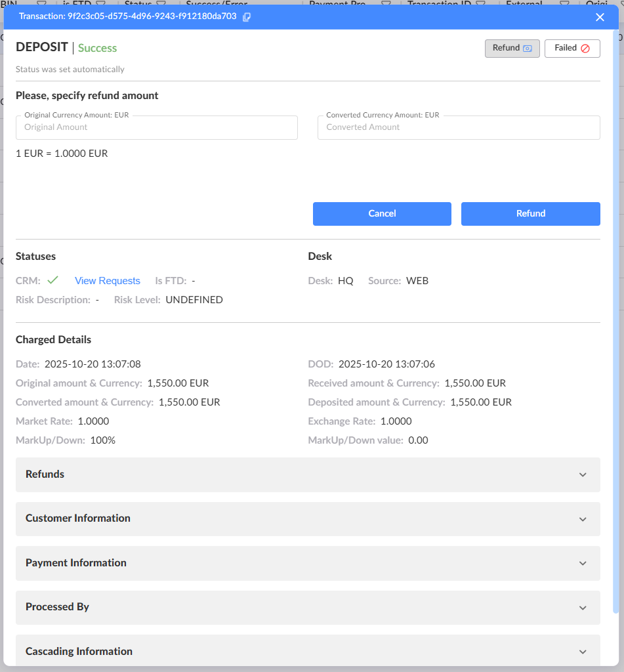Click the green CRM checkmark icon

tap(52, 280)
